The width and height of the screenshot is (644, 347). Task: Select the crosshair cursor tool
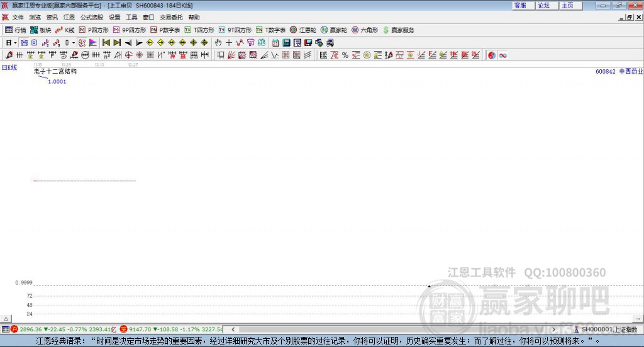click(x=229, y=43)
